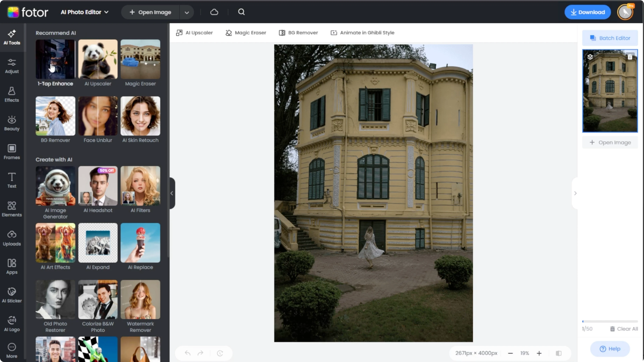Viewport: 644px width, 362px height.
Task: Select the Text tool in sidebar
Action: tap(12, 181)
